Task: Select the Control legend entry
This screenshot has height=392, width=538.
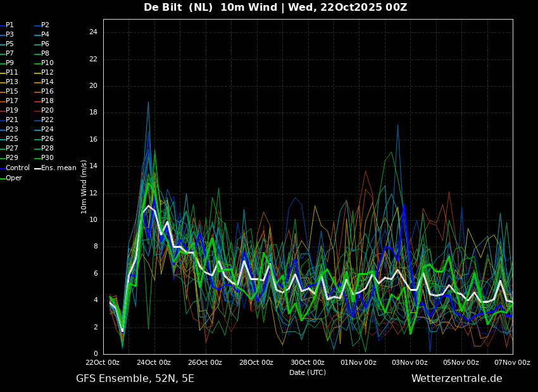Action: click(x=18, y=168)
